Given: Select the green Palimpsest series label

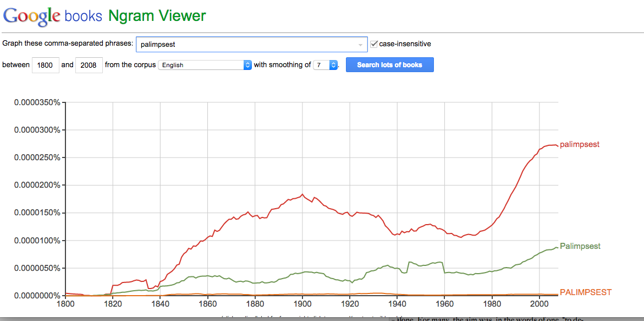Looking at the screenshot, I should pos(580,246).
